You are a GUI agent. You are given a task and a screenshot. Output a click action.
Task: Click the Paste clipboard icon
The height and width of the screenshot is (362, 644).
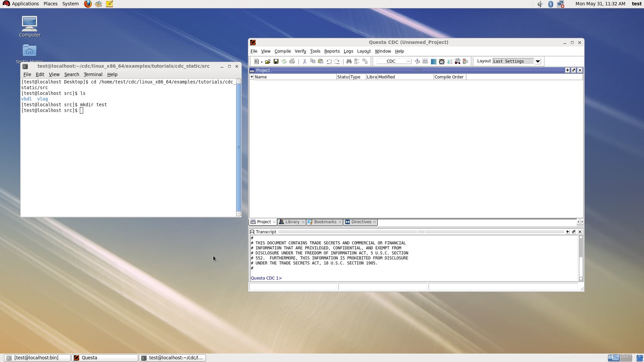click(x=321, y=61)
